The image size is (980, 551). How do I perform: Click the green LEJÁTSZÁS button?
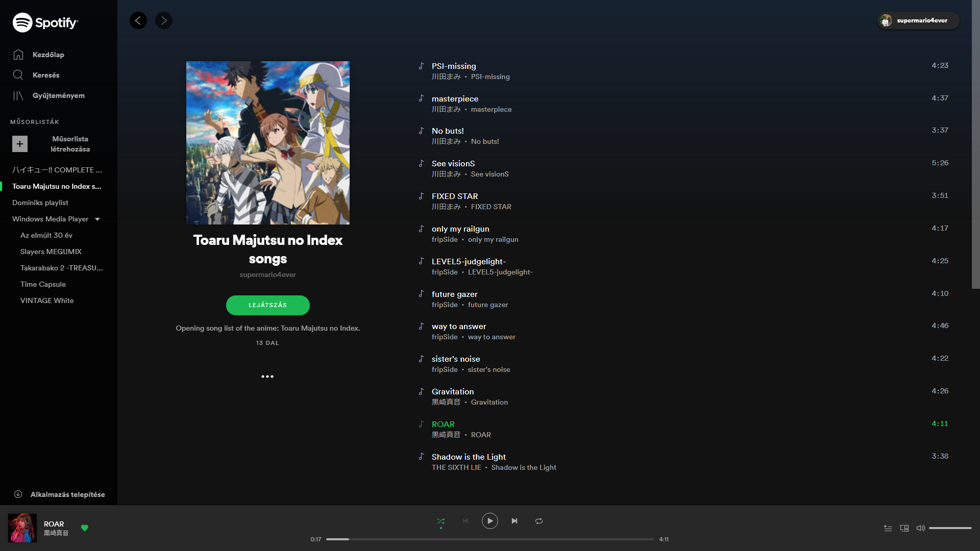coord(267,305)
